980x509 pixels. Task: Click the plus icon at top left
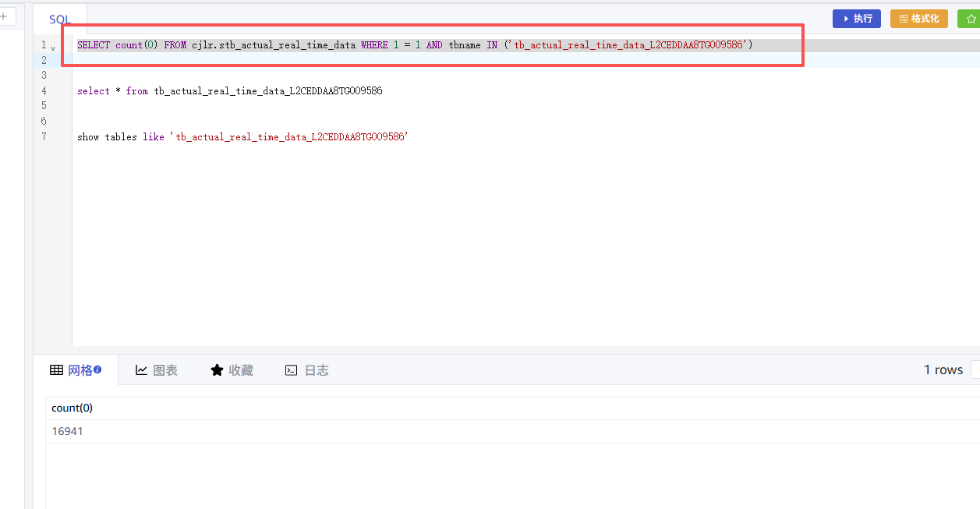[4, 16]
